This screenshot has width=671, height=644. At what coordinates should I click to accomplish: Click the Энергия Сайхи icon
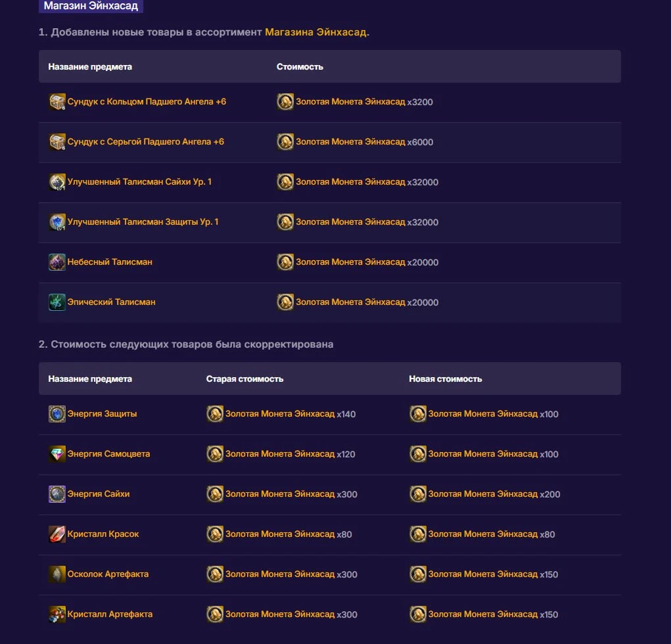pos(57,494)
